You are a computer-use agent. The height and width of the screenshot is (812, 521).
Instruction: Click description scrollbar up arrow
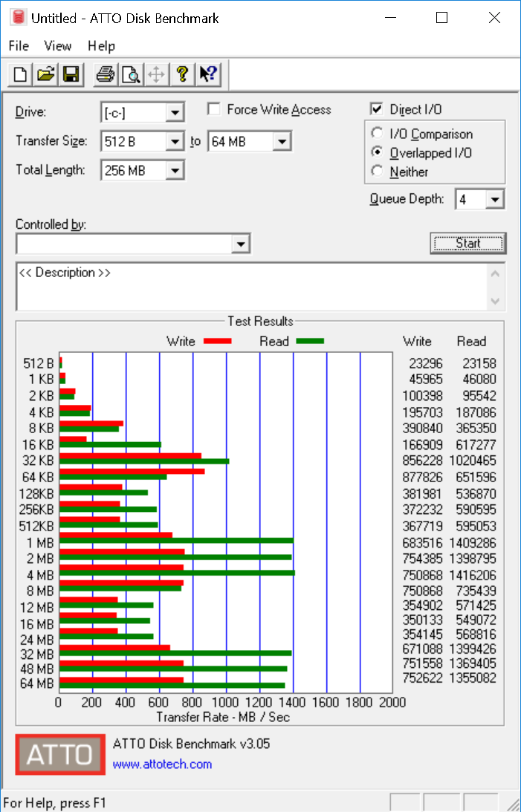(x=495, y=273)
